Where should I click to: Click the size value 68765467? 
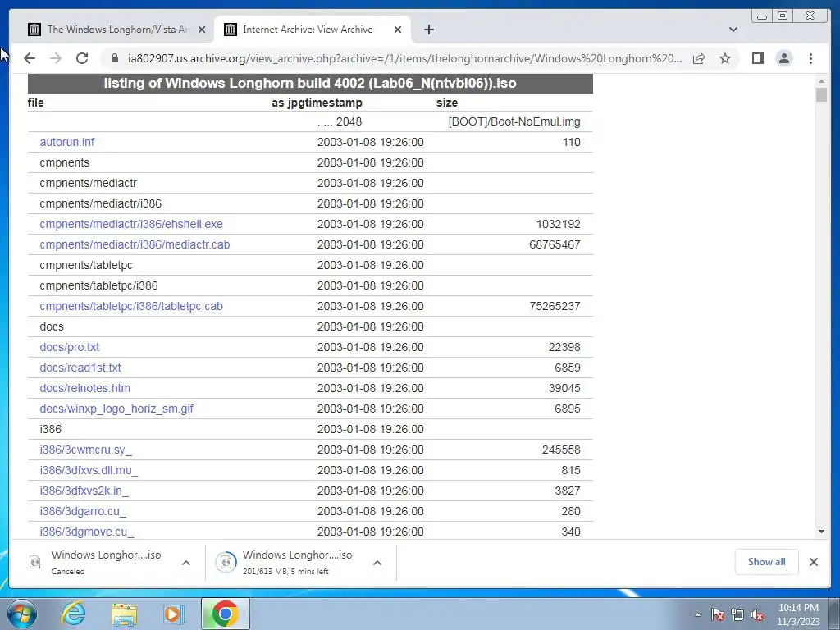[x=555, y=244]
